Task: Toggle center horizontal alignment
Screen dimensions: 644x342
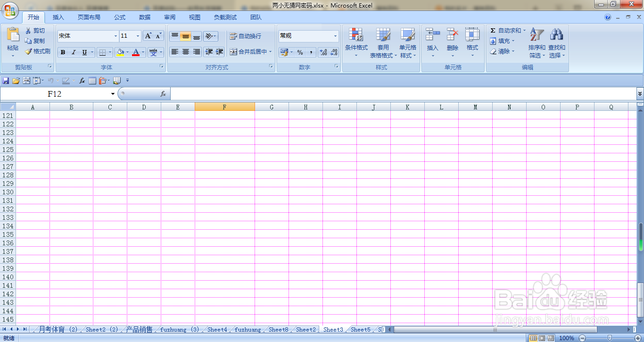Action: [186, 52]
